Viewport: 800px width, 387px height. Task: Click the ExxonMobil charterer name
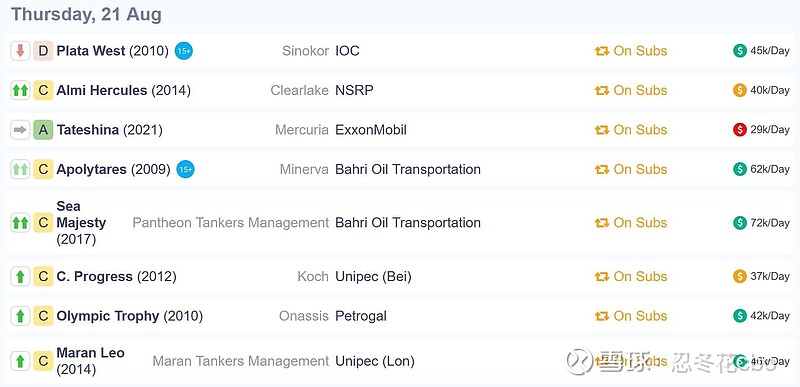tap(371, 130)
